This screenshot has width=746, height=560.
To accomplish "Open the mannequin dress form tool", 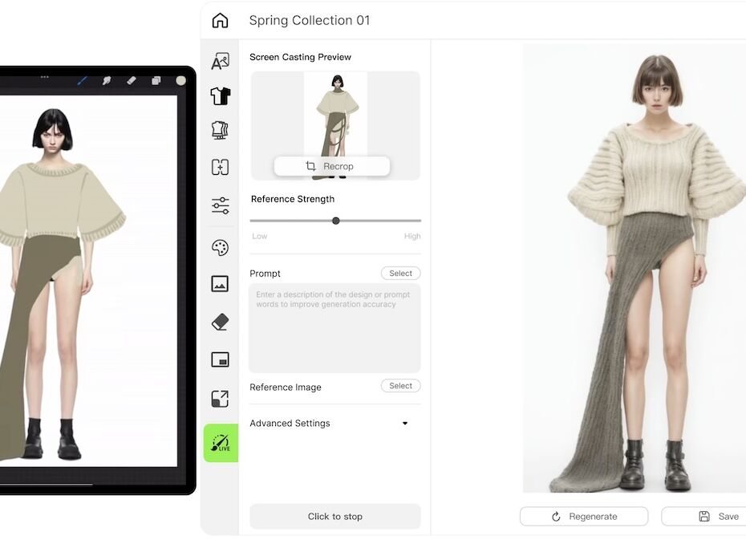I will pos(220,131).
